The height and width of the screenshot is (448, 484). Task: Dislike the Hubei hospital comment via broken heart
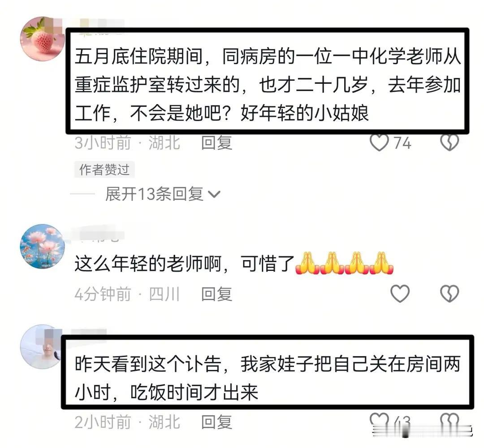point(449,143)
